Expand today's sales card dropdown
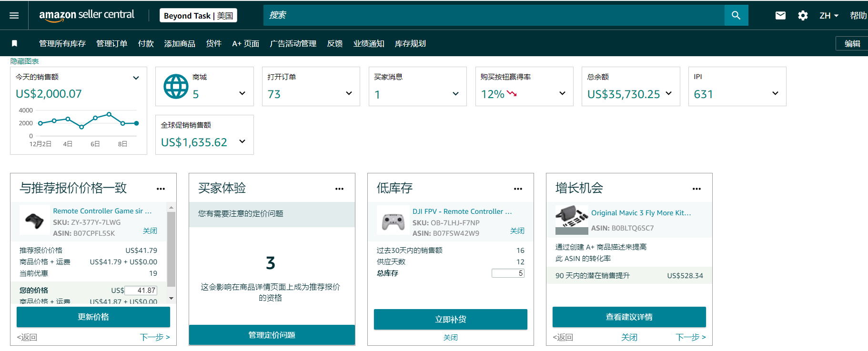This screenshot has width=868, height=351. 136,78
